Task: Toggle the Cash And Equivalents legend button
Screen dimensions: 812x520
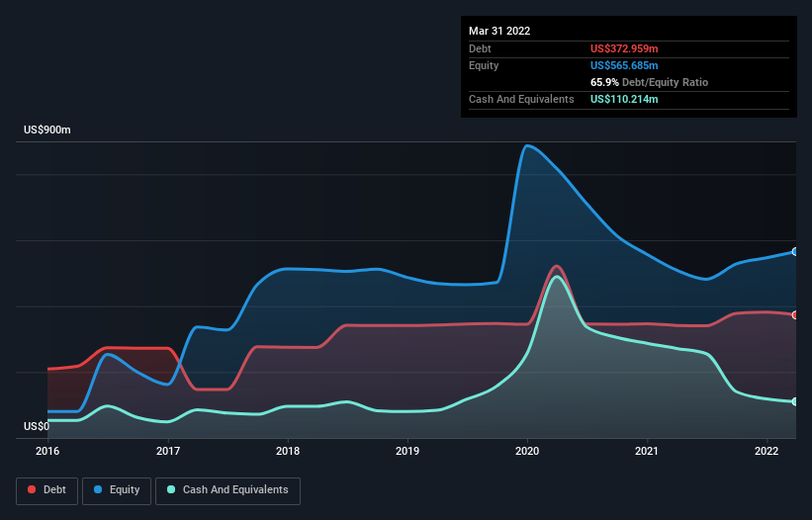Action: (x=227, y=490)
